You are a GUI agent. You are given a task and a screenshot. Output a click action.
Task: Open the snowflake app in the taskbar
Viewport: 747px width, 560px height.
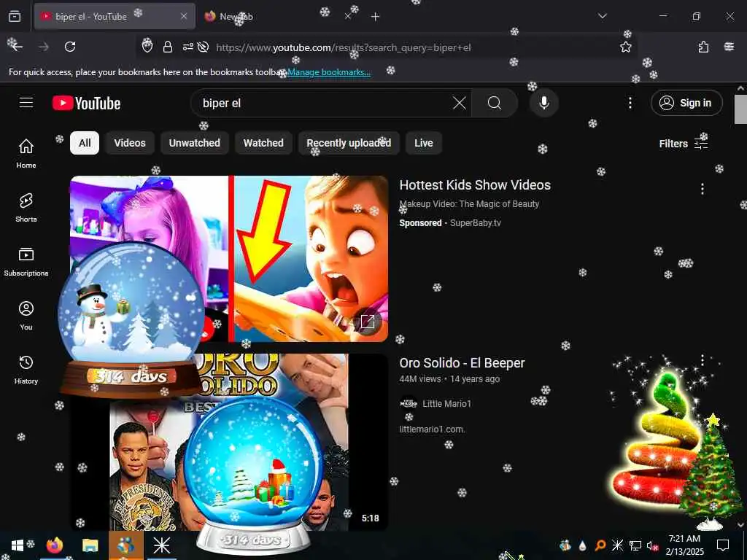pos(161,545)
